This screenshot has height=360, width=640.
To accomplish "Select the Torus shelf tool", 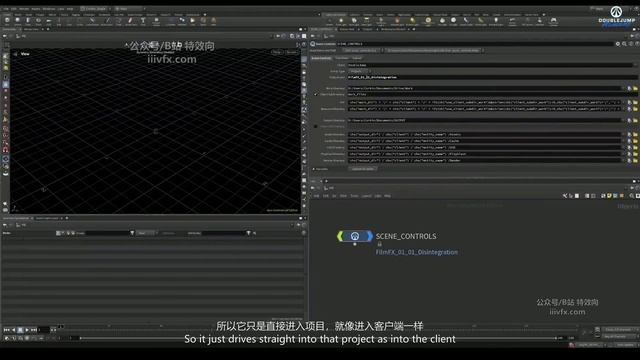I will click(x=38, y=21).
